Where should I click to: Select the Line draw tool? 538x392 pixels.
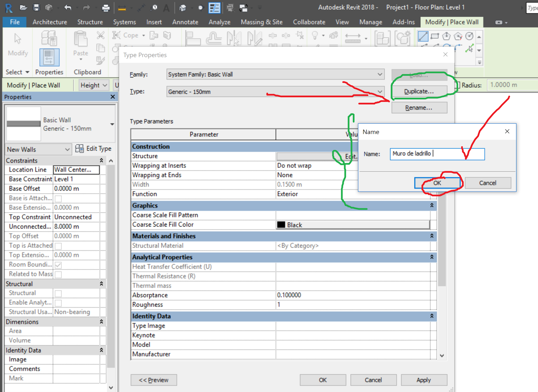[423, 36]
